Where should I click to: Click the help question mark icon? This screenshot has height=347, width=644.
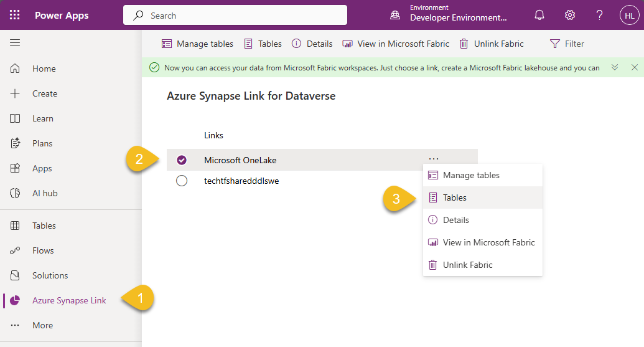point(600,15)
